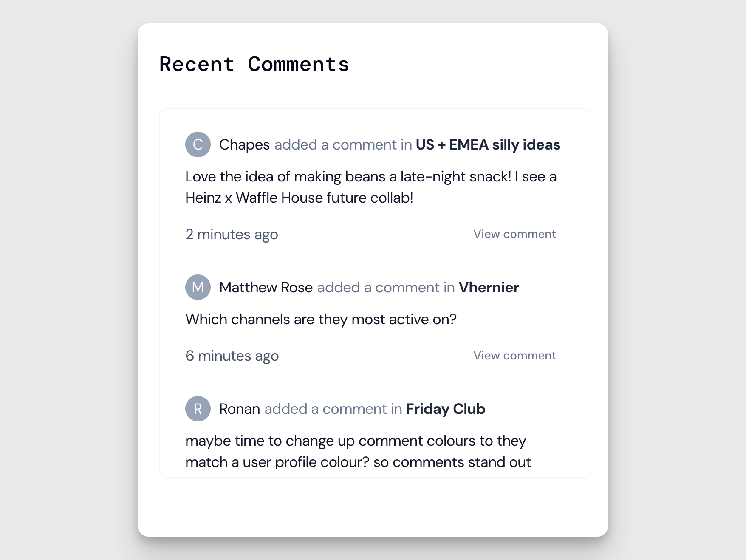Click "added a comment in" beside Ronan

(x=333, y=409)
